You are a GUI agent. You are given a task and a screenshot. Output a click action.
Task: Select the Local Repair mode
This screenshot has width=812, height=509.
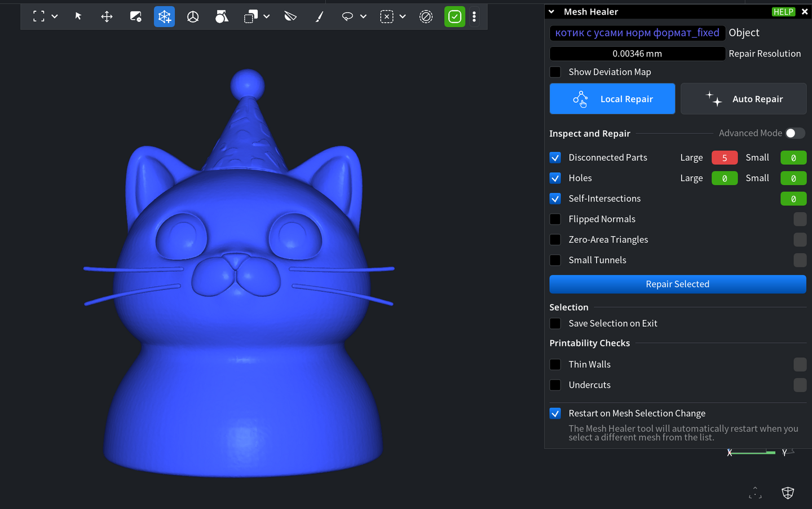click(x=612, y=99)
